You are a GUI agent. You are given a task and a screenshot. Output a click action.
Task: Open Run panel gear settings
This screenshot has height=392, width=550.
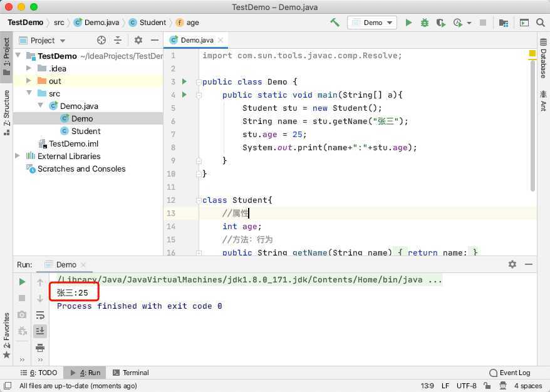512,264
